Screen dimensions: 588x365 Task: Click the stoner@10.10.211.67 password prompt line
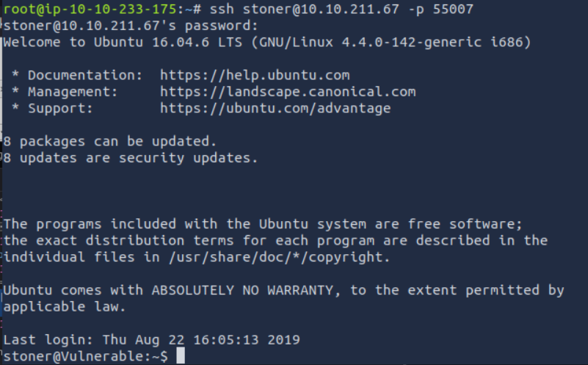[131, 26]
